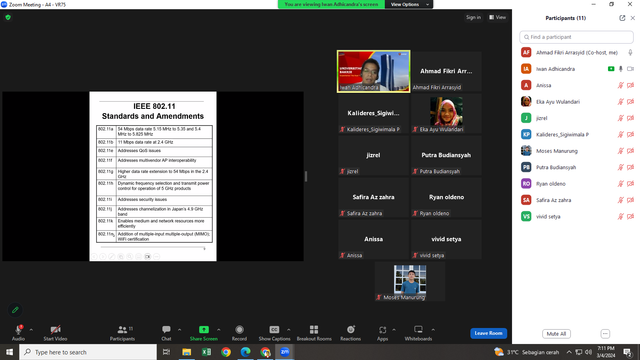Select Safira Az zahra in participant list
640x360 pixels.
point(576,200)
